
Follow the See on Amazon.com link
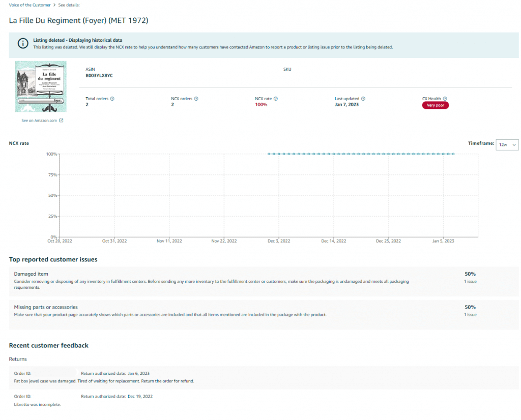tap(39, 121)
